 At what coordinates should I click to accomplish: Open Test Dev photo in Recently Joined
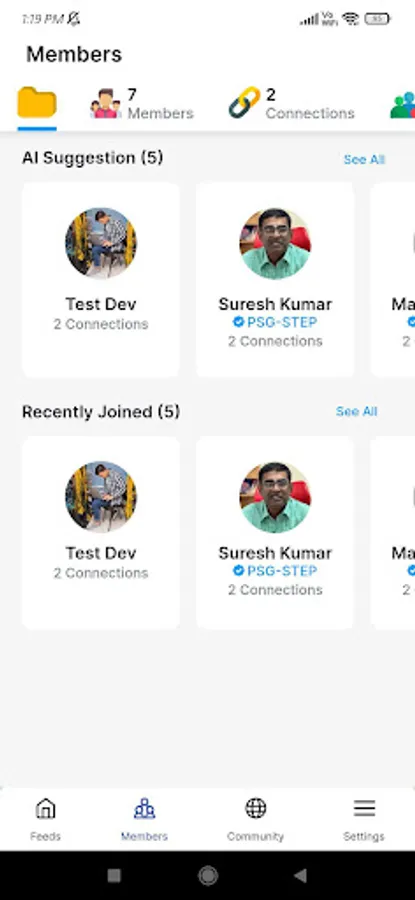click(x=100, y=497)
